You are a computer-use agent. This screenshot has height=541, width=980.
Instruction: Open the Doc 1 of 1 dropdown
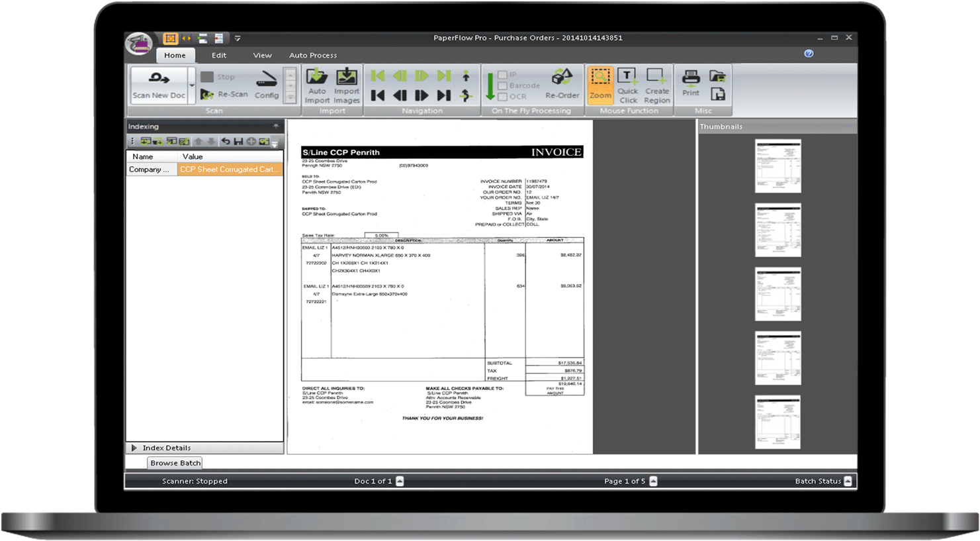[x=400, y=481]
